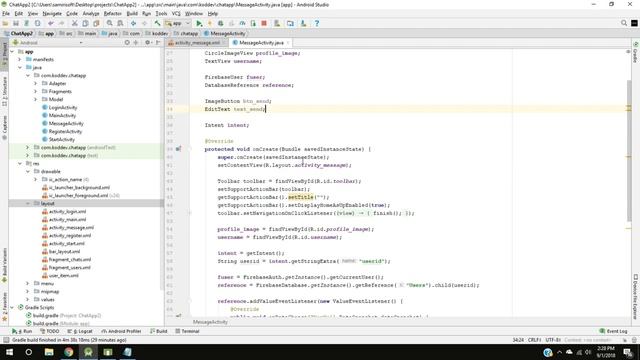Expand the Adapter package
The width and height of the screenshot is (640, 360).
(36, 83)
